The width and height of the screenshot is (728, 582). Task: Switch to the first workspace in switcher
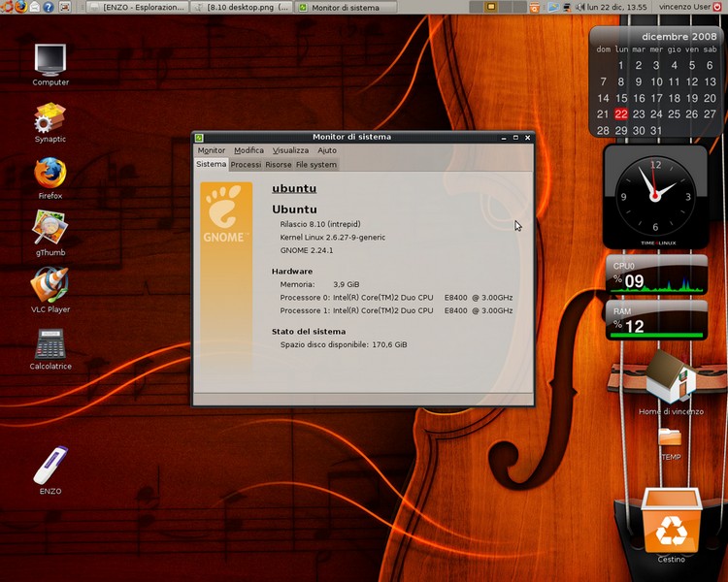[477, 7]
